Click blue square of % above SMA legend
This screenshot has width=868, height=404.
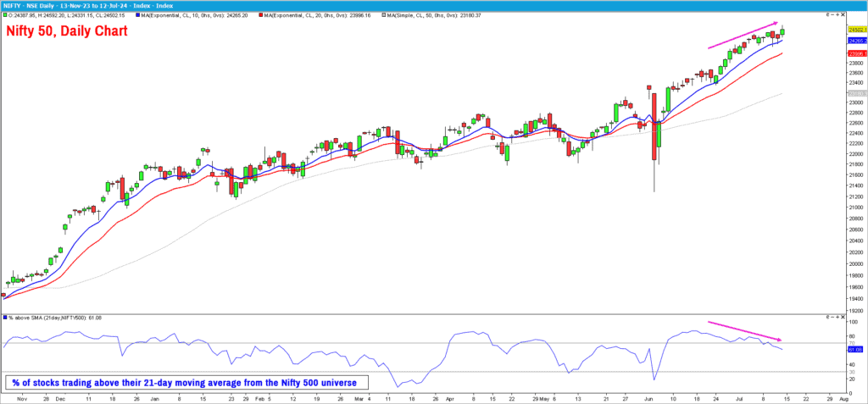coord(5,318)
